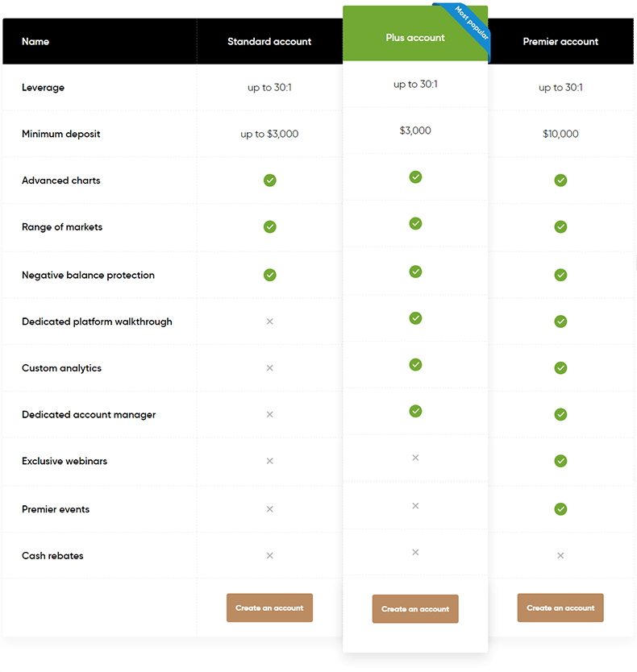Image resolution: width=637 pixels, height=672 pixels.
Task: Select the Plus account column header
Action: pyautogui.click(x=415, y=38)
